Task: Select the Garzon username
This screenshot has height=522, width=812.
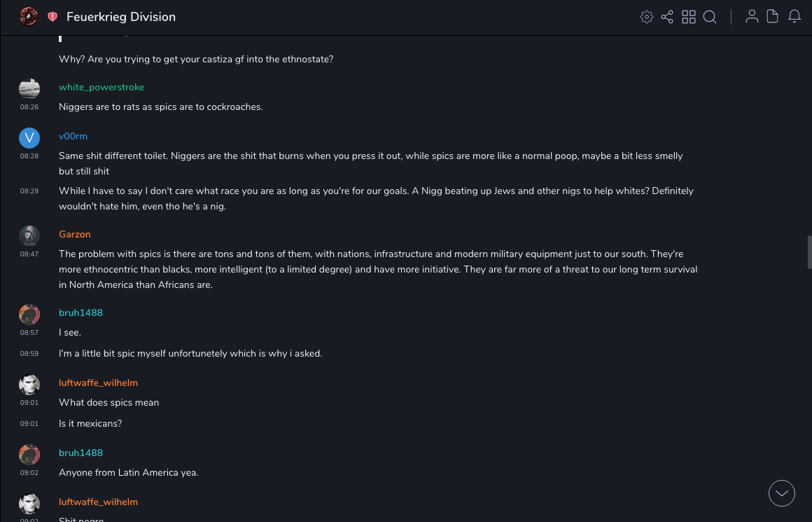Action: click(75, 234)
